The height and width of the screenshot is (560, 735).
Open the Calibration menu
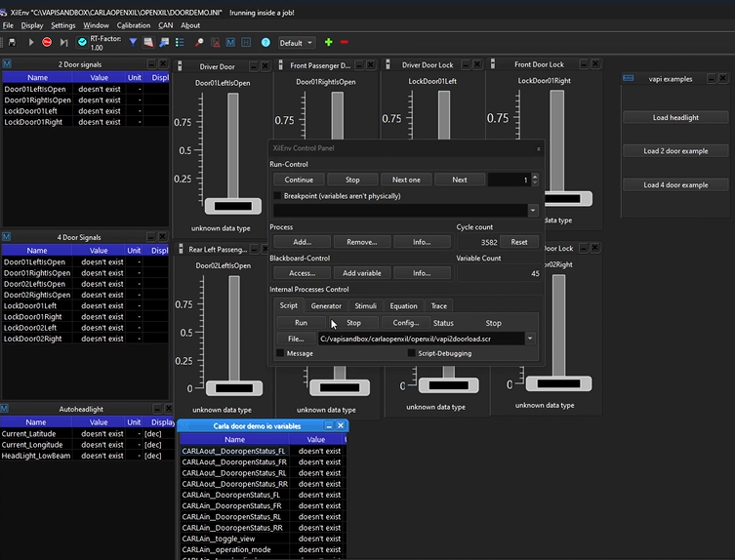[134, 25]
